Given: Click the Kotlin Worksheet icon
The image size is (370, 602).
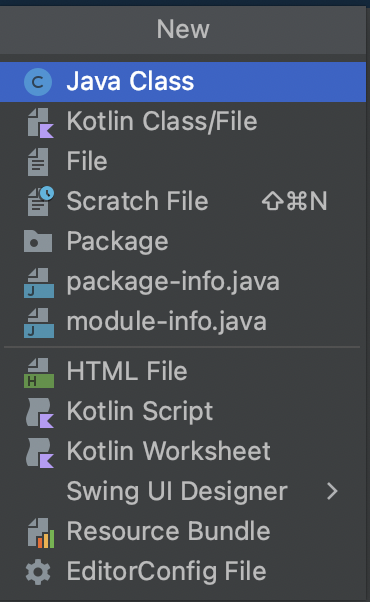Looking at the screenshot, I should [40, 453].
